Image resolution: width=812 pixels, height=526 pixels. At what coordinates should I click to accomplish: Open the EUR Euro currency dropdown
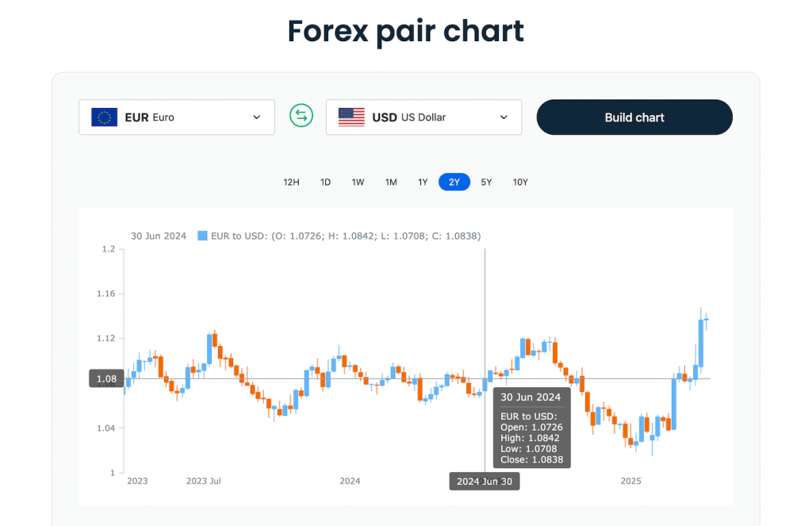tap(176, 117)
